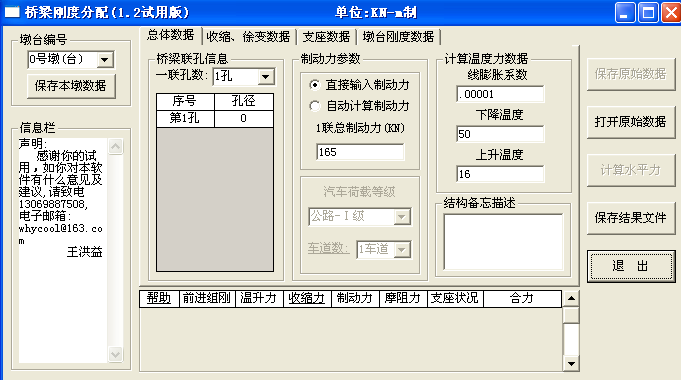Click the 孔径 cell of 第1孔

[244, 119]
